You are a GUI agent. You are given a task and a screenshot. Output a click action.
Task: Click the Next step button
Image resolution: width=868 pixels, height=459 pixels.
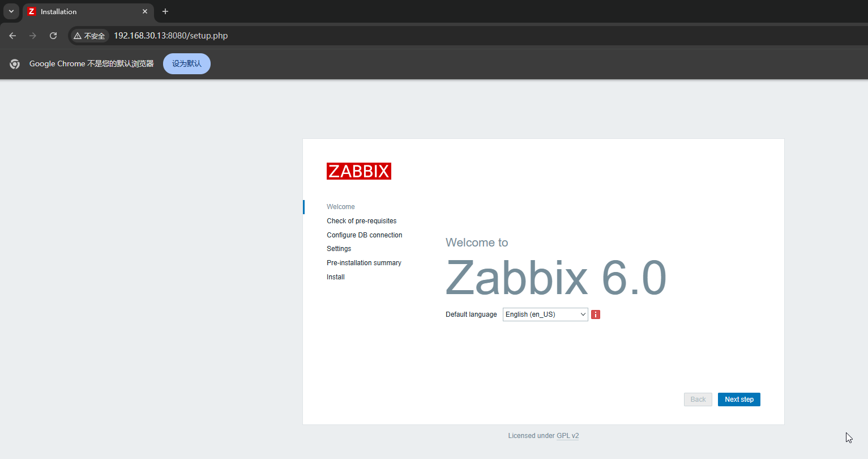[739, 399]
